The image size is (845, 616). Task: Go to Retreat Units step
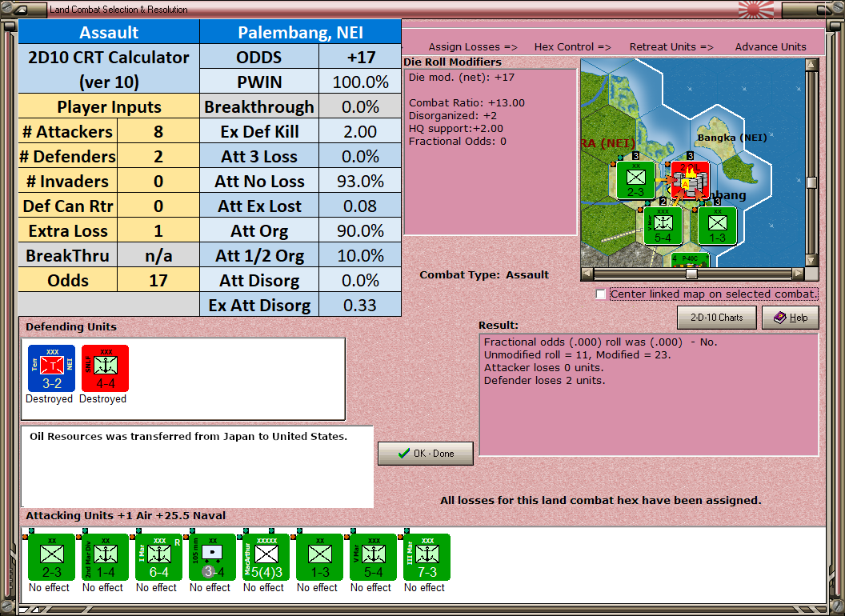click(671, 47)
